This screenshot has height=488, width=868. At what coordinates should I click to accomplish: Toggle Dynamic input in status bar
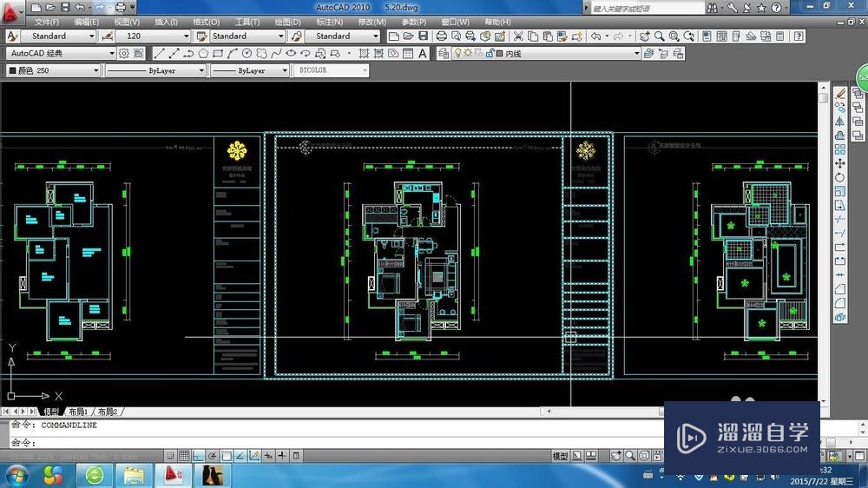coord(268,456)
